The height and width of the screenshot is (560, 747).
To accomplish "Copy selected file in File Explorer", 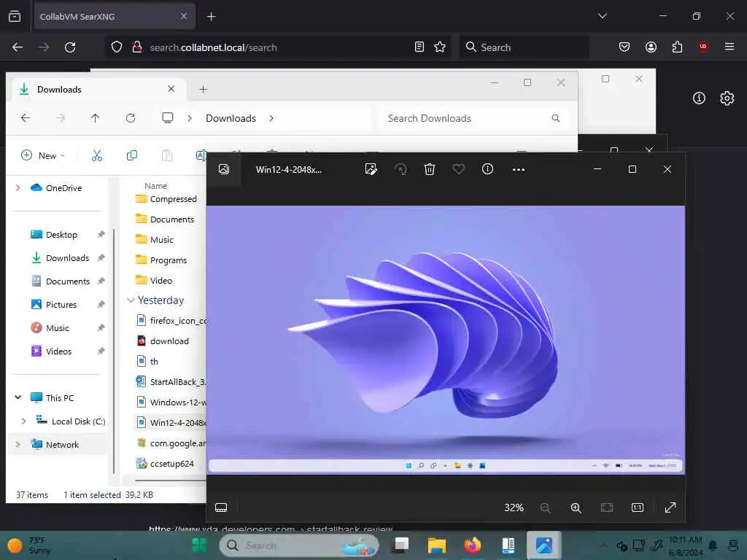I will tap(132, 155).
